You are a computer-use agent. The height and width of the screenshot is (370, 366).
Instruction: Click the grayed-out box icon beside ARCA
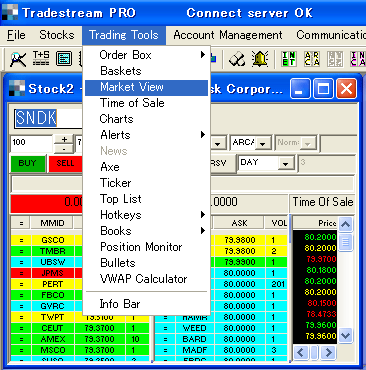[335, 59]
